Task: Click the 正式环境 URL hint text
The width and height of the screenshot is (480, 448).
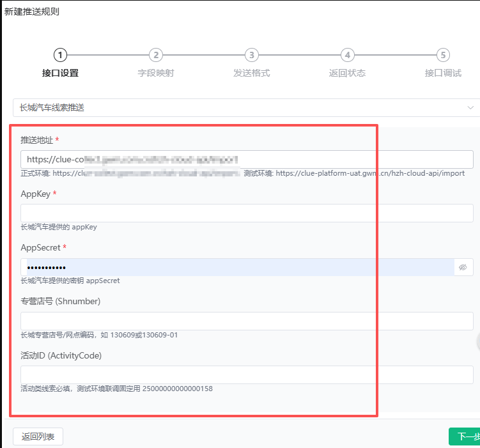Action: (x=130, y=173)
